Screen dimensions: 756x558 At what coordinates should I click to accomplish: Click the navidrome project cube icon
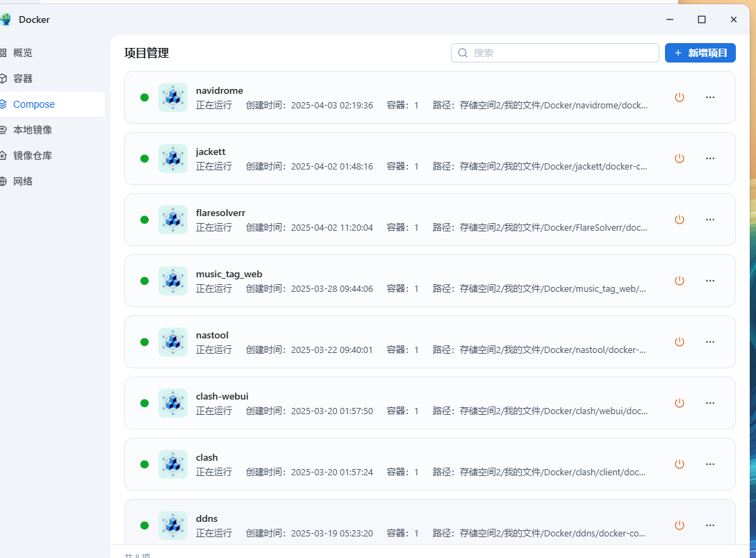[173, 97]
